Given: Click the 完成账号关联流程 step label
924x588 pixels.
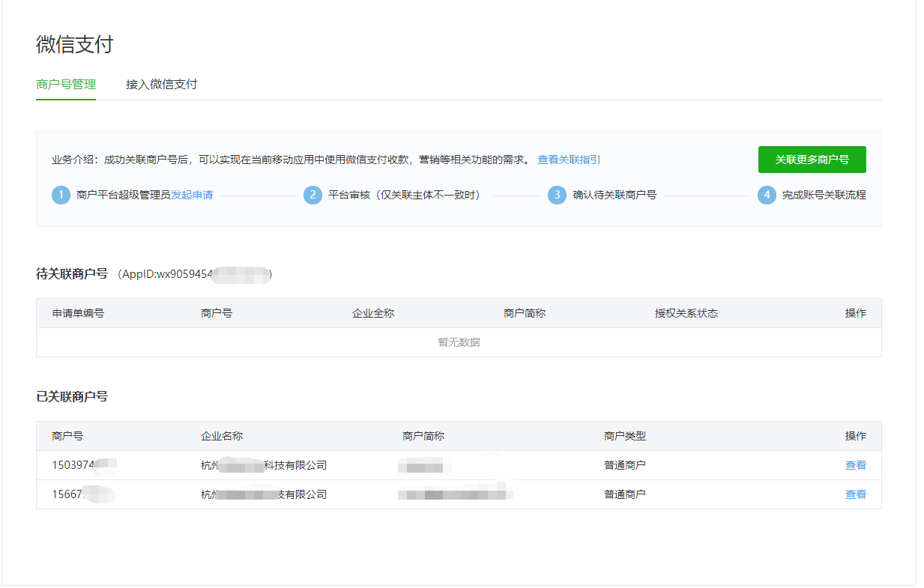Looking at the screenshot, I should [x=824, y=195].
